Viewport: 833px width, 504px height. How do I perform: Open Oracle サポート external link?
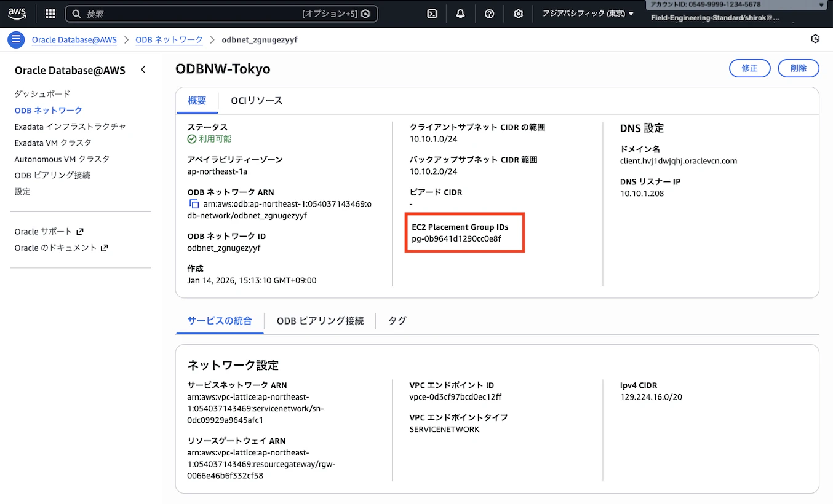click(x=49, y=232)
